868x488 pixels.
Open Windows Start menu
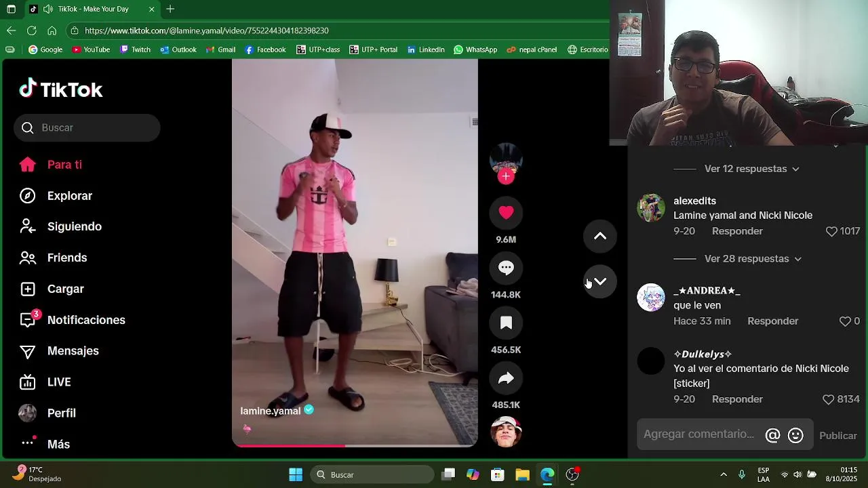tap(296, 474)
